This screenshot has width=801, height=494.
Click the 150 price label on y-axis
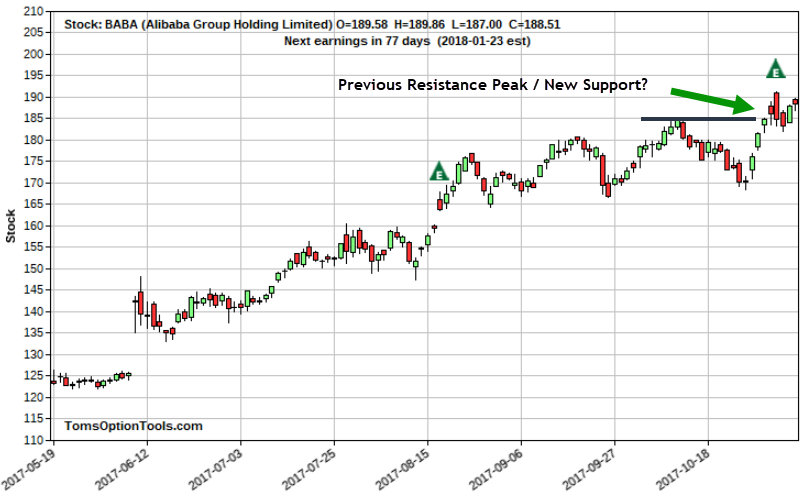click(x=33, y=268)
